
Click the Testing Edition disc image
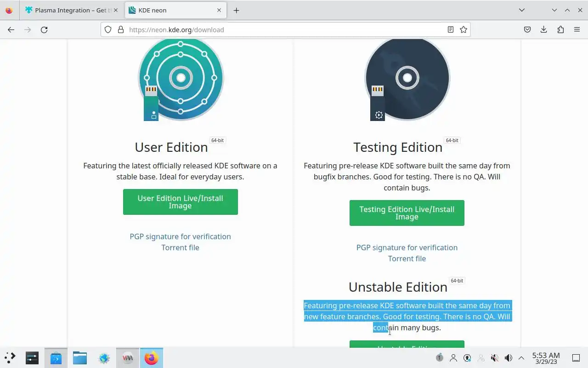(x=407, y=79)
